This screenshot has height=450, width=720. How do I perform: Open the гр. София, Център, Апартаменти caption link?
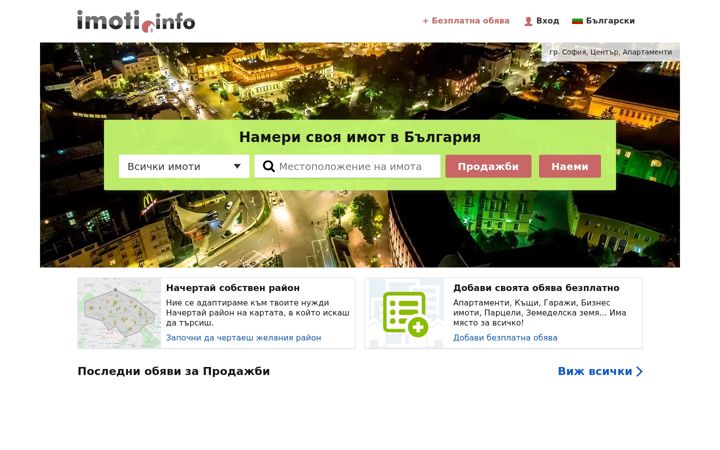tap(610, 52)
